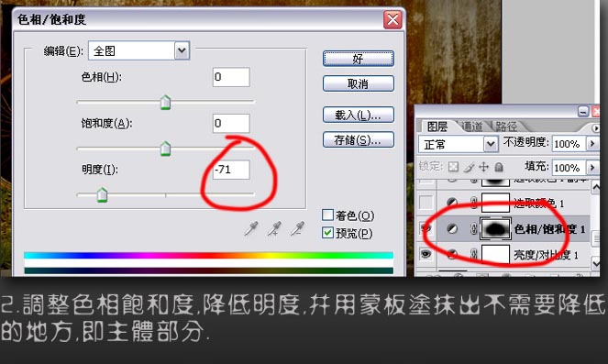Click the 填充 100% field

point(569,168)
